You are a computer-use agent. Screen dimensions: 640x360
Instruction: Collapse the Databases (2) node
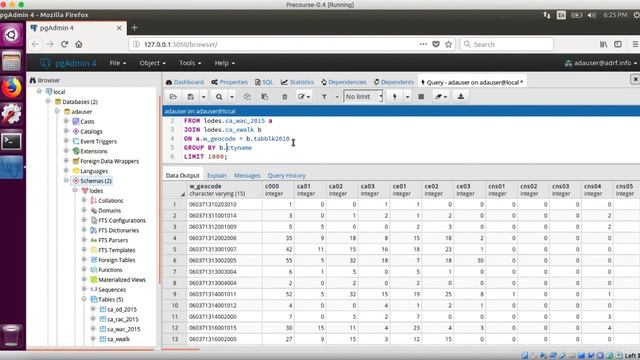[48, 101]
